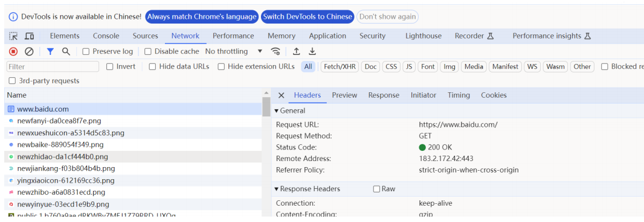This screenshot has height=222, width=644.
Task: Click the icon beside newjiankang-f03b804b4b.png
Action: point(11,169)
